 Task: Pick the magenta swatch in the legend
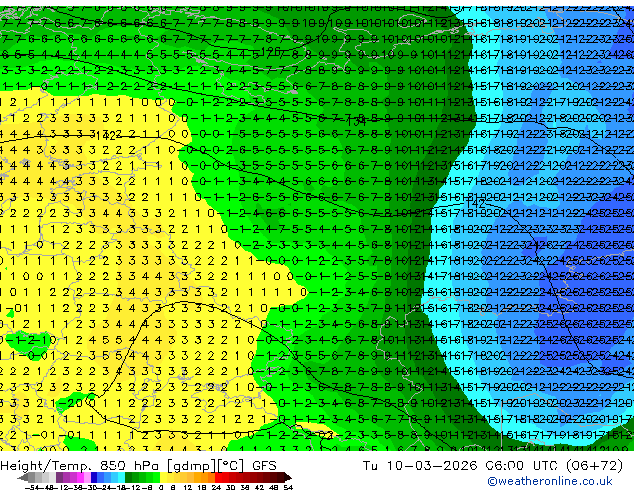pos(80,477)
